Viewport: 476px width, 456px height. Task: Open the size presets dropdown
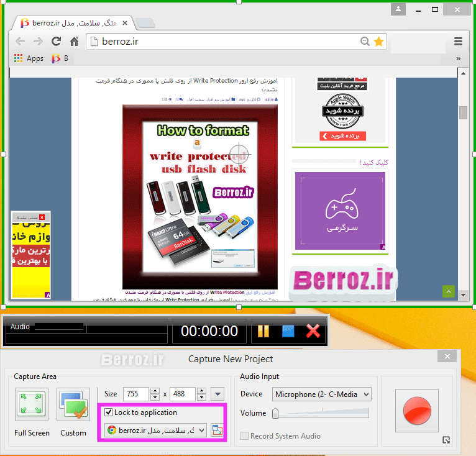[217, 394]
